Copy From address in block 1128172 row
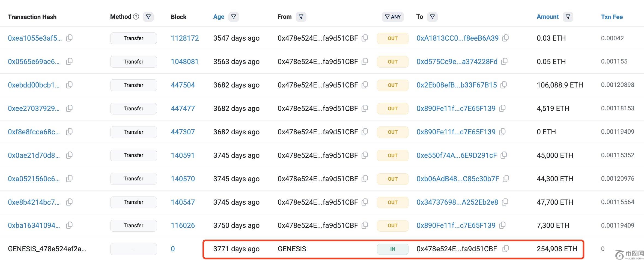The width and height of the screenshot is (644, 260). [x=365, y=38]
